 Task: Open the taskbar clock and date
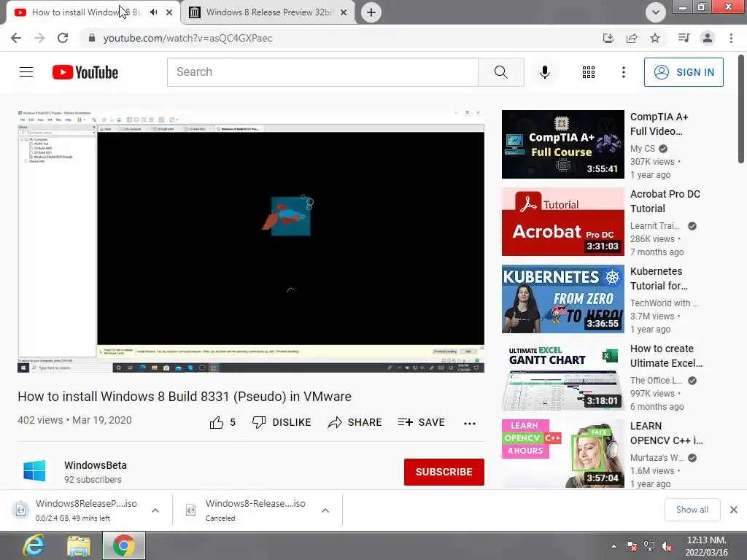[706, 546]
